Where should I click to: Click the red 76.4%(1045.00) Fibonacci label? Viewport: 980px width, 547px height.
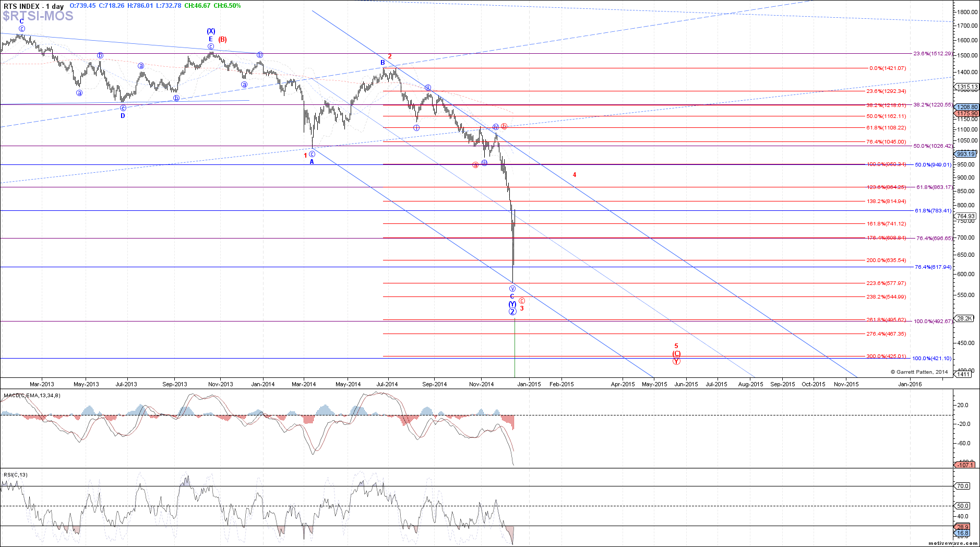(x=886, y=141)
